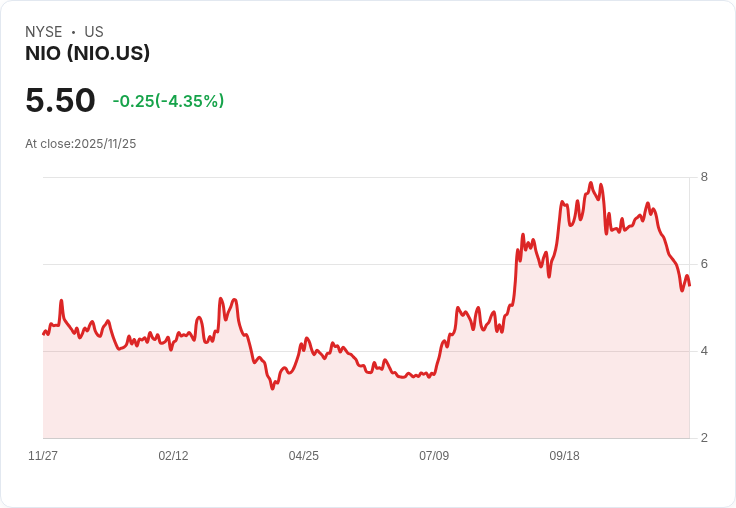Choose the 07/09 date on x-axis

[434, 456]
